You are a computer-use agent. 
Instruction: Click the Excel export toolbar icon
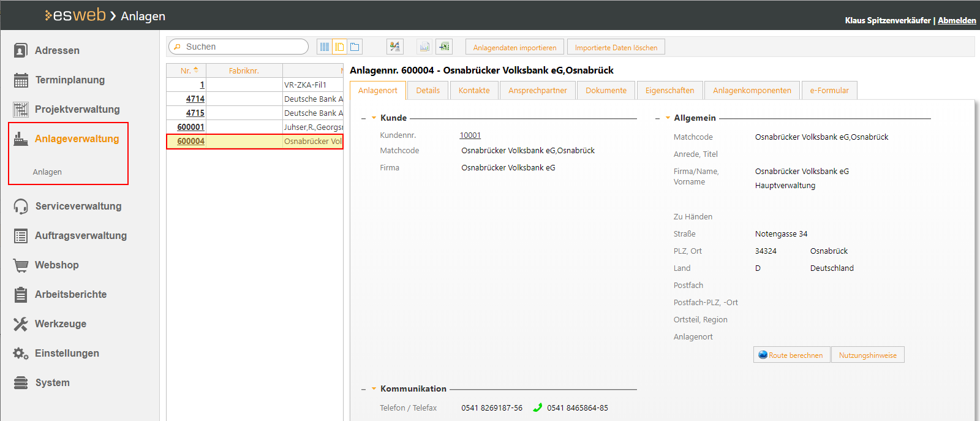pyautogui.click(x=444, y=47)
